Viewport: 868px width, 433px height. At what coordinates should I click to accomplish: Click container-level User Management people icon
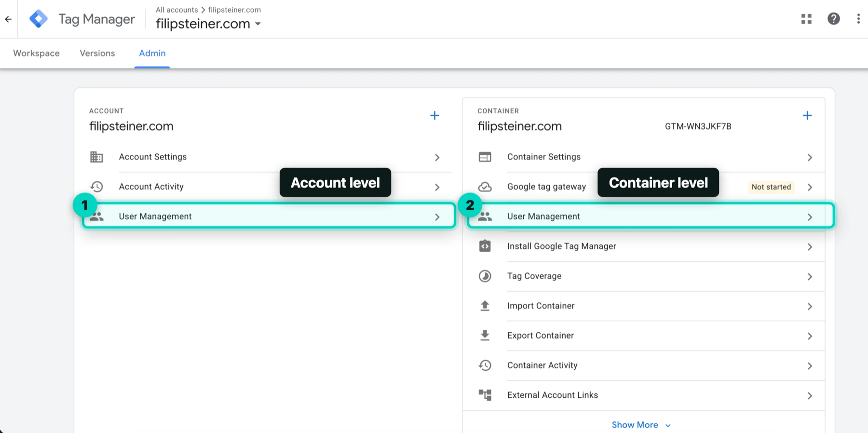485,217
